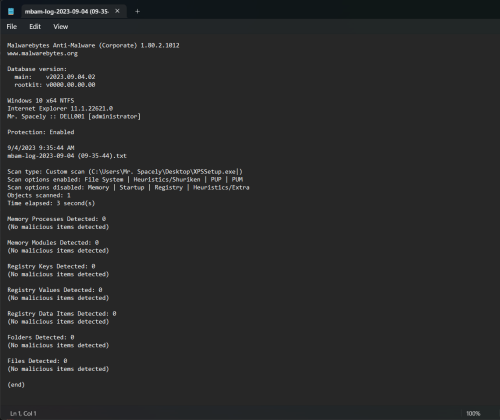Click the 'Registry Values Detected: 0' line
The width and height of the screenshot is (500, 420).
point(55,290)
